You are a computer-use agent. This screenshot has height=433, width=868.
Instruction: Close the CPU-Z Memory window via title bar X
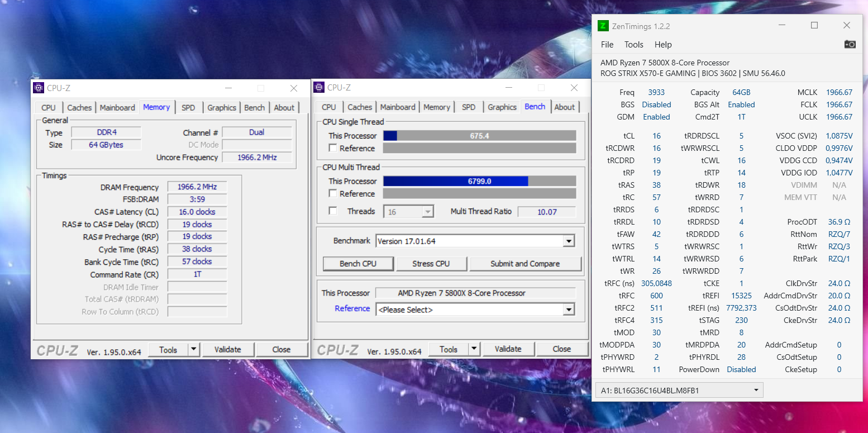pos(294,88)
